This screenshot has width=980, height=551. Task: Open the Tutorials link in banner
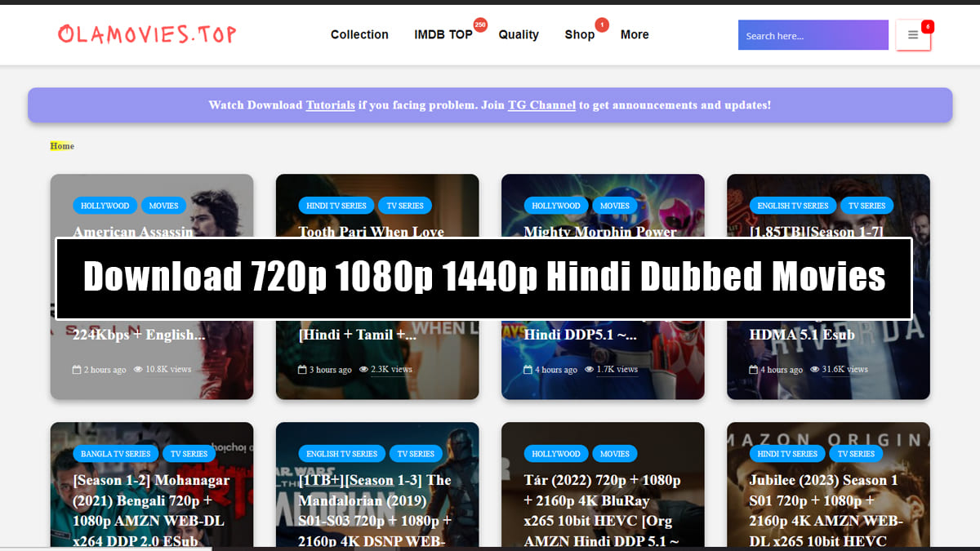pos(331,104)
